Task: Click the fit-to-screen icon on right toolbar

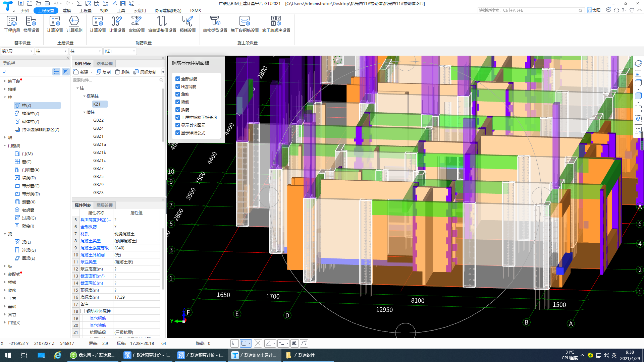Action: click(638, 109)
